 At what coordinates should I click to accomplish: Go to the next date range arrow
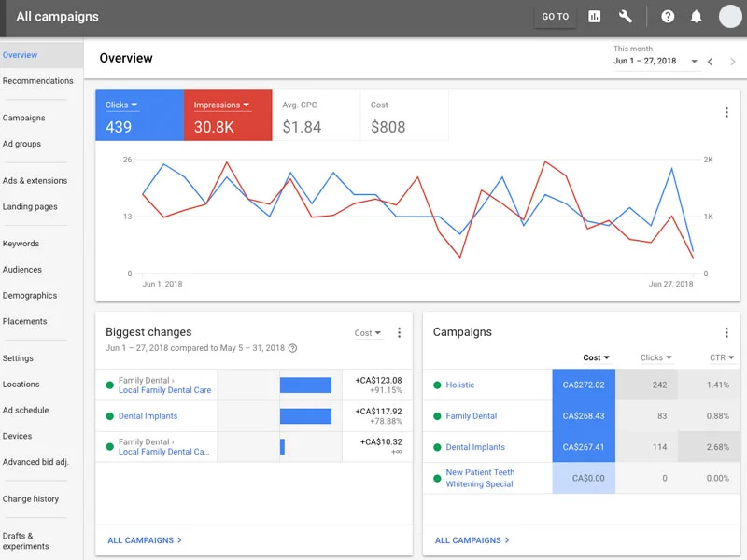pos(733,62)
